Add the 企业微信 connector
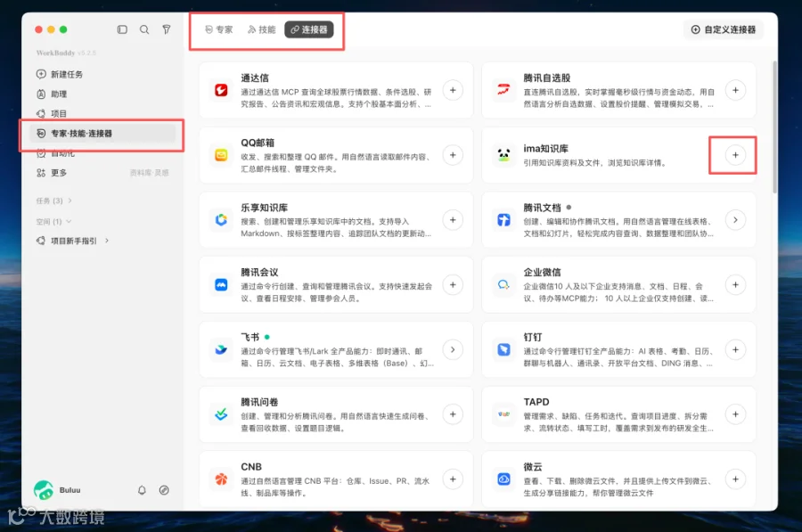Screen dimensions: 802x532 (x=735, y=285)
